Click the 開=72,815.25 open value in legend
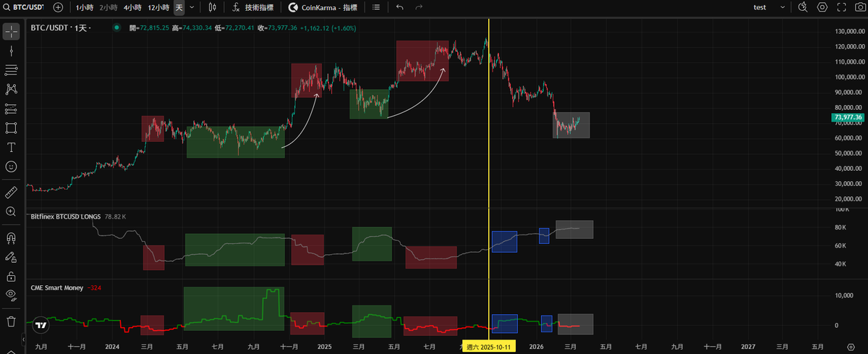 [x=148, y=28]
